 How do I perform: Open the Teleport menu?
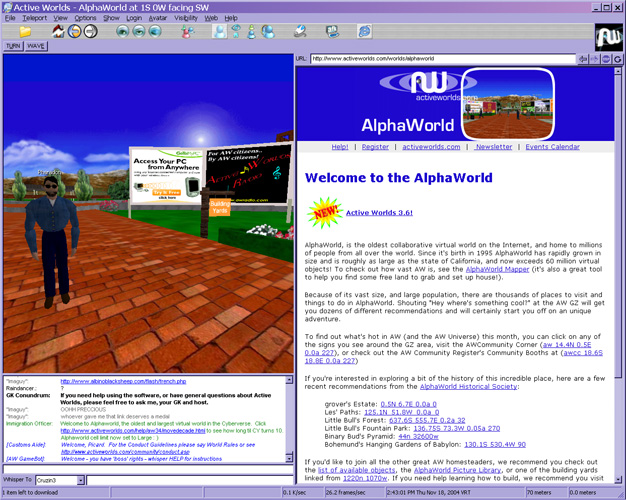coord(34,18)
